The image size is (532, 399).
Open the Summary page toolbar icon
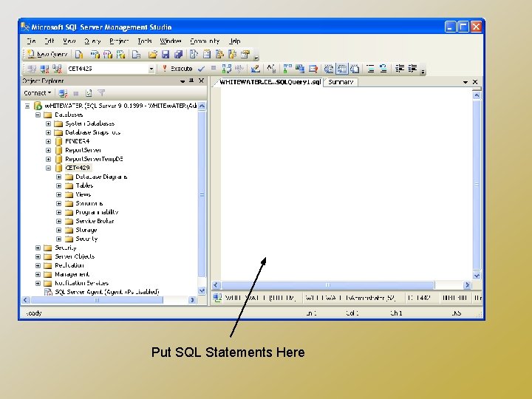(x=207, y=54)
